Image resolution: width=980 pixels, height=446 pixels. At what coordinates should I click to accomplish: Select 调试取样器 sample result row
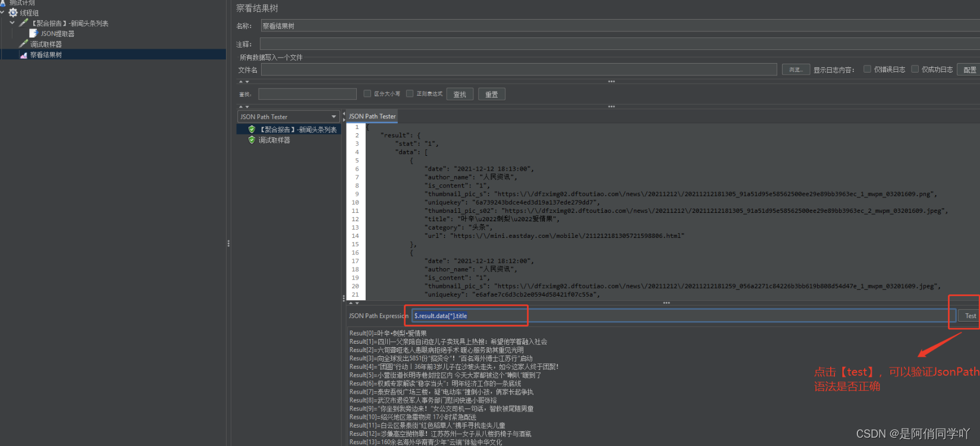pyautogui.click(x=274, y=140)
